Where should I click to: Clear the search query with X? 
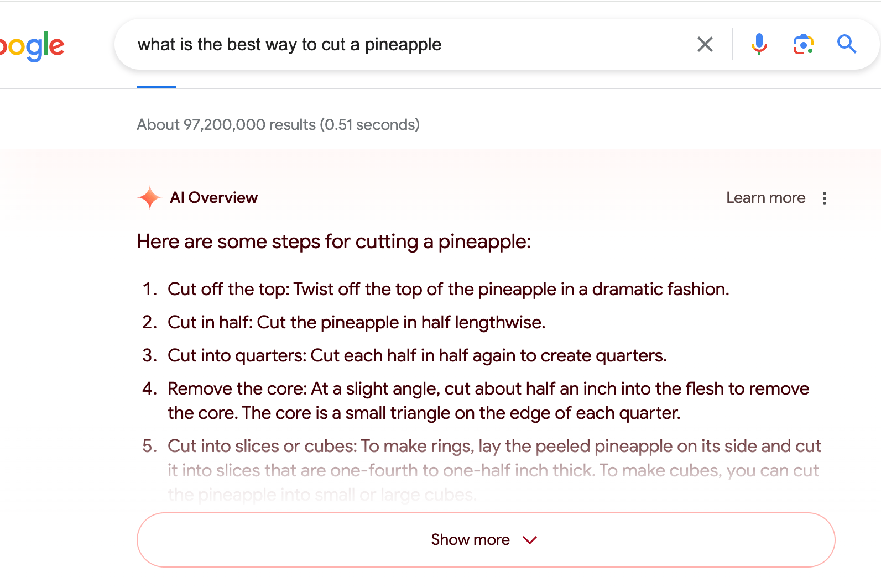coord(705,44)
